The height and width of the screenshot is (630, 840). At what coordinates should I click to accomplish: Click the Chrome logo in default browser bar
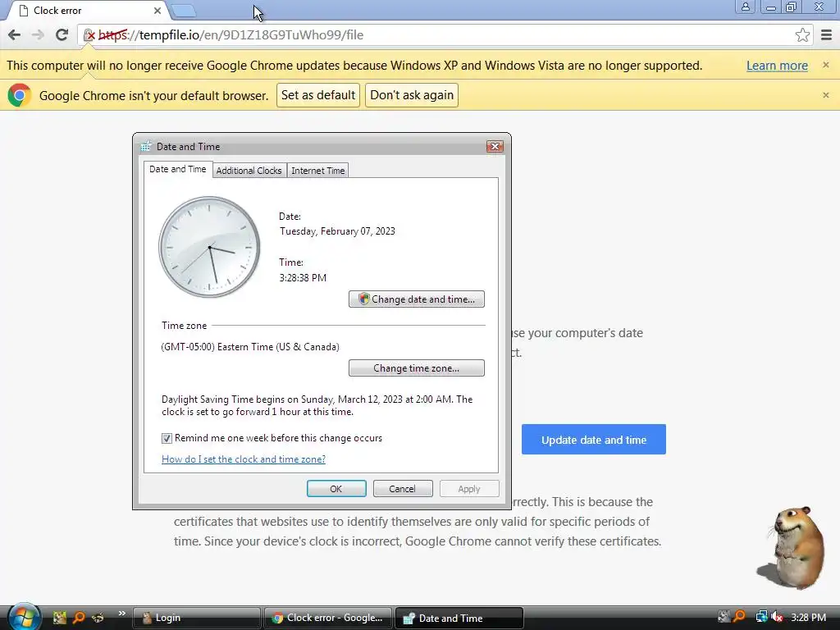tap(20, 95)
